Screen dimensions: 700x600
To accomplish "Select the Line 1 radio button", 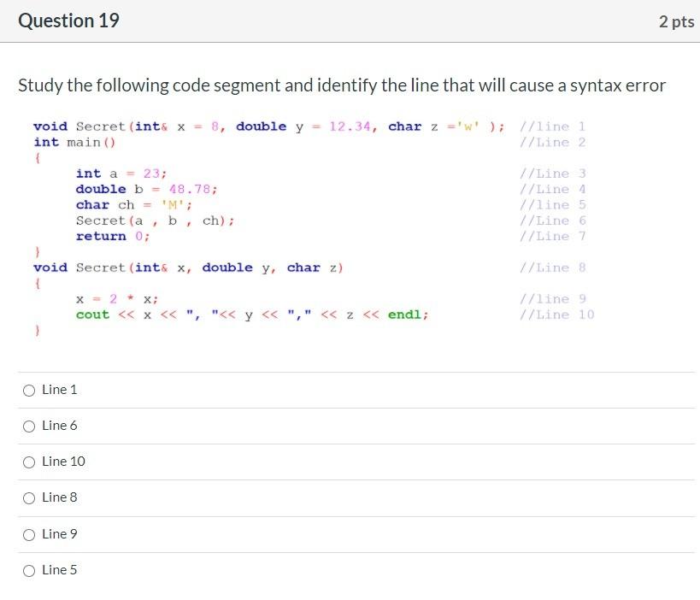I will [29, 390].
